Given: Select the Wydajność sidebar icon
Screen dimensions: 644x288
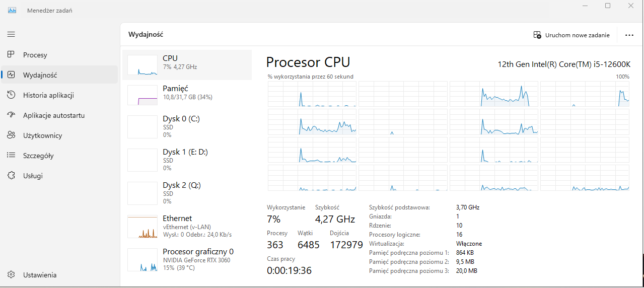Looking at the screenshot, I should (11, 75).
